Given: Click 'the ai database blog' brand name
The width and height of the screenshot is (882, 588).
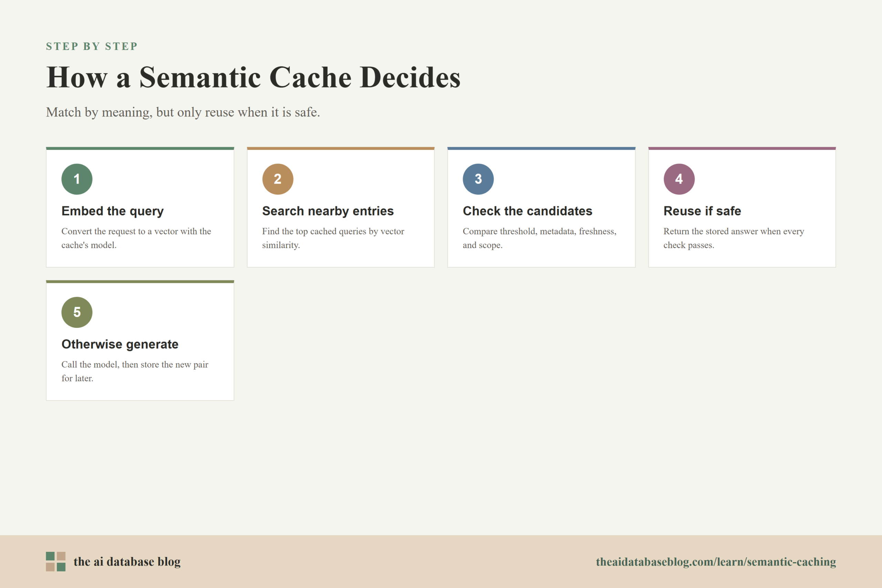Looking at the screenshot, I should tap(127, 561).
